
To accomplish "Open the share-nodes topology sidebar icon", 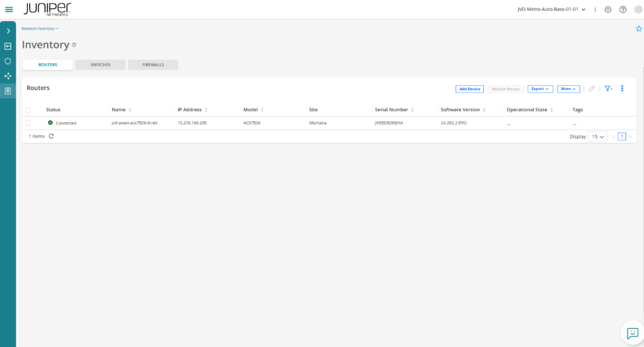I will [8, 76].
